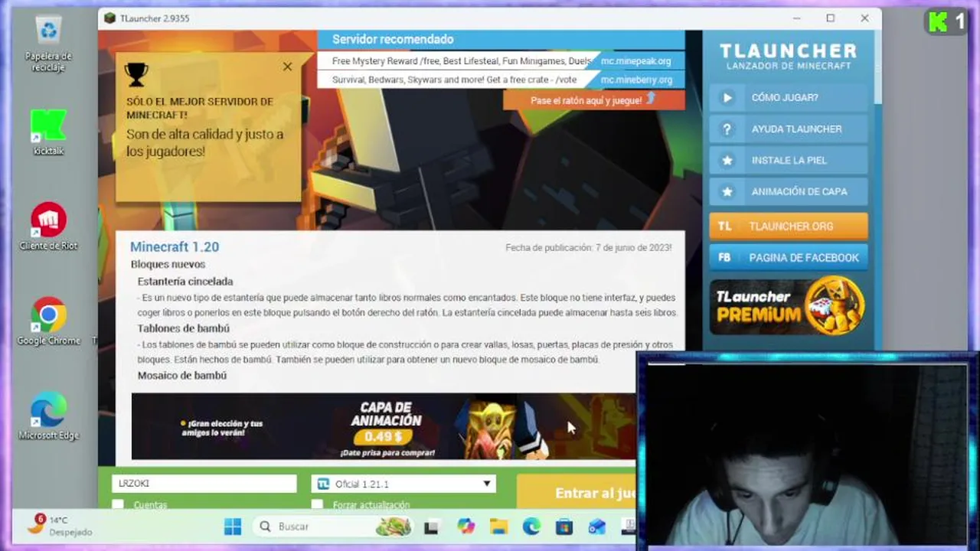The image size is (980, 551).
Task: Click the star icon next to Animación de capa
Action: [727, 192]
